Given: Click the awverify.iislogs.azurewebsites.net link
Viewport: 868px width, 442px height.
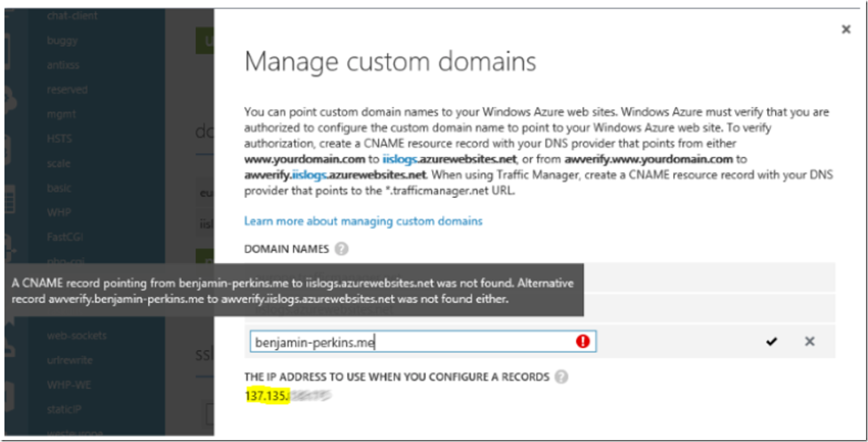Looking at the screenshot, I should point(335,175).
